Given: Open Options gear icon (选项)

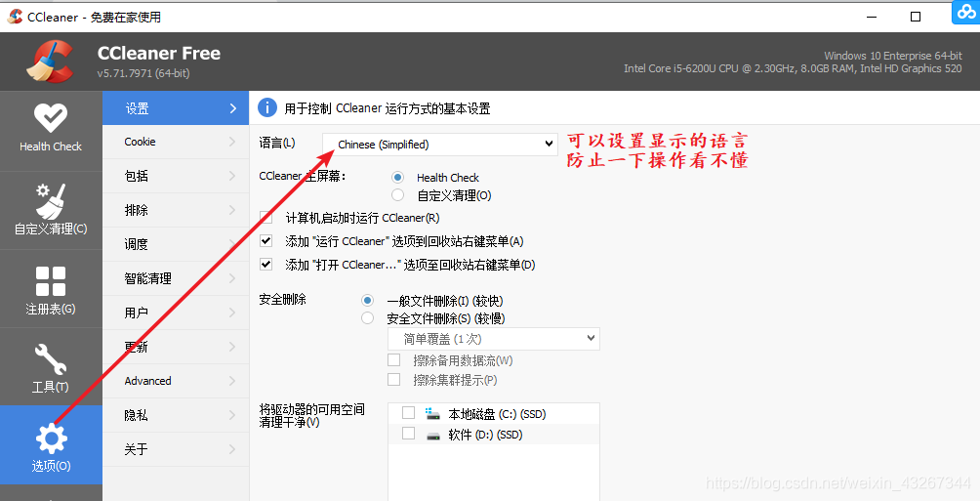Looking at the screenshot, I should 51,438.
